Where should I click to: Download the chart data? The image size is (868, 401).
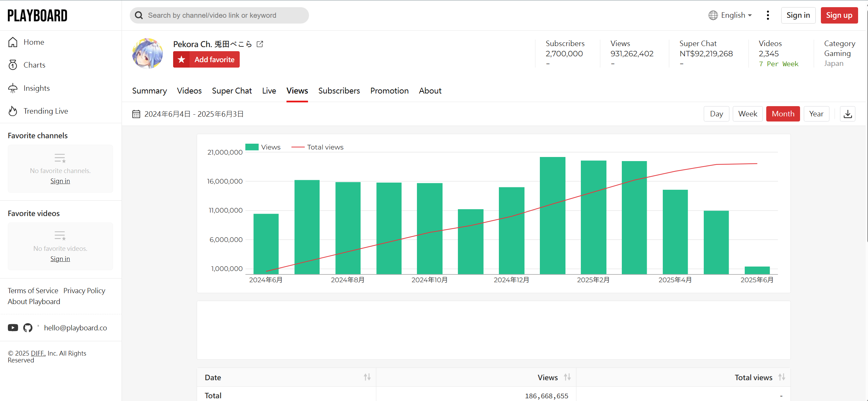tap(848, 114)
